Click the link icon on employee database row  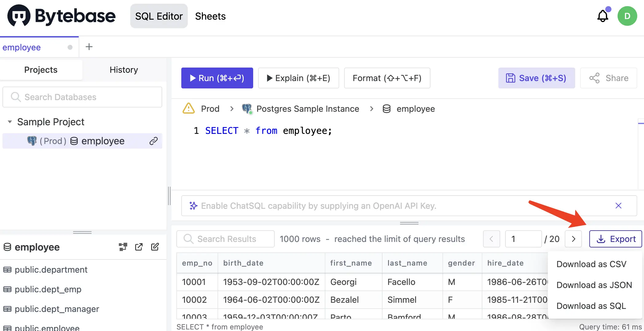(154, 141)
